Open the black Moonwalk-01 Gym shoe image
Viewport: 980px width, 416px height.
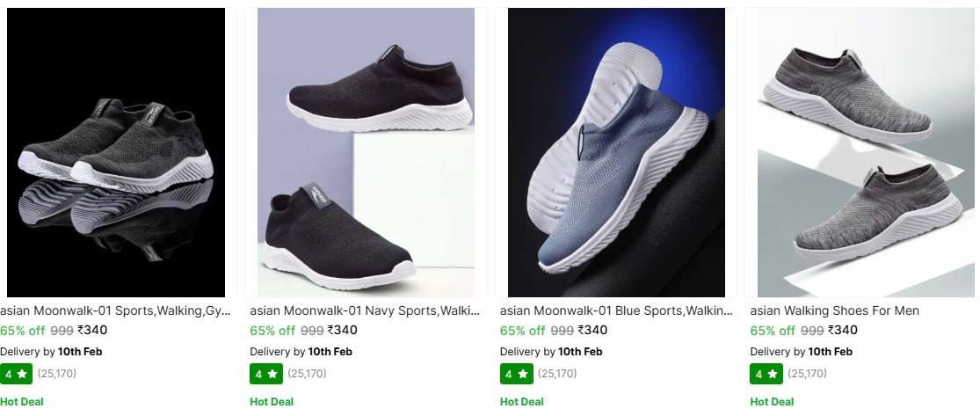coord(116,152)
